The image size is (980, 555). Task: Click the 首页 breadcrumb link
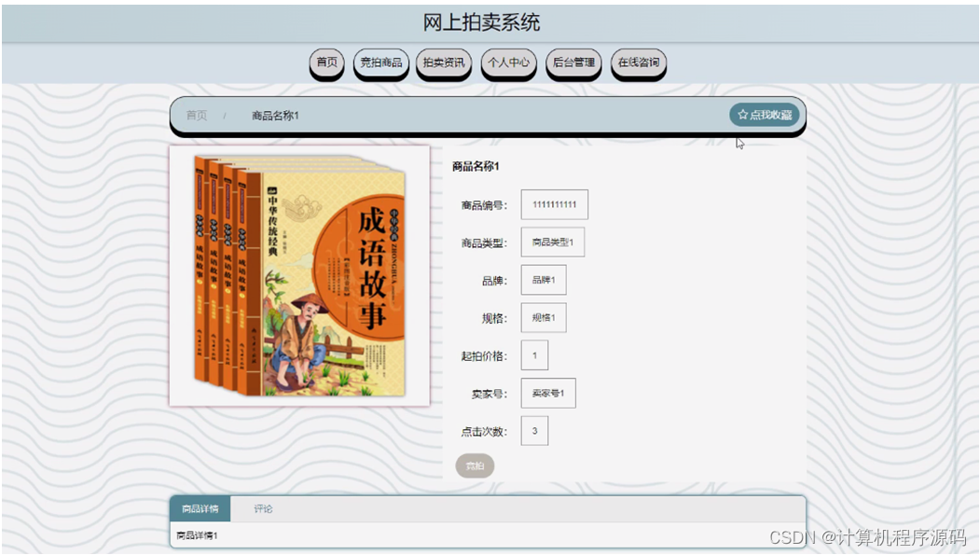click(x=196, y=116)
